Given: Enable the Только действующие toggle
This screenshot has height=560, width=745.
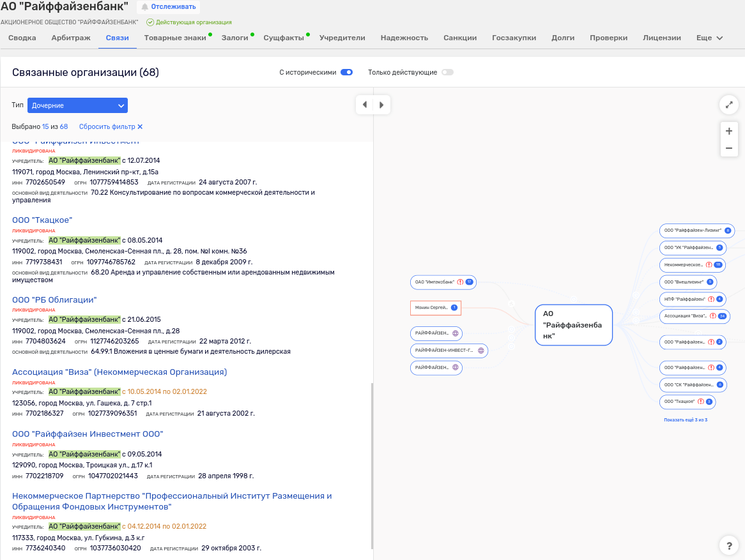Looking at the screenshot, I should (x=447, y=72).
